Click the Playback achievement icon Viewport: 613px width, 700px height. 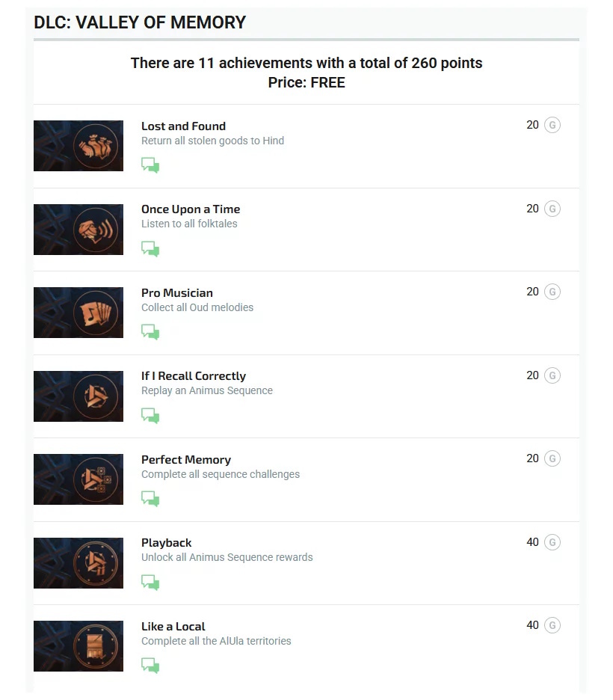coord(78,563)
